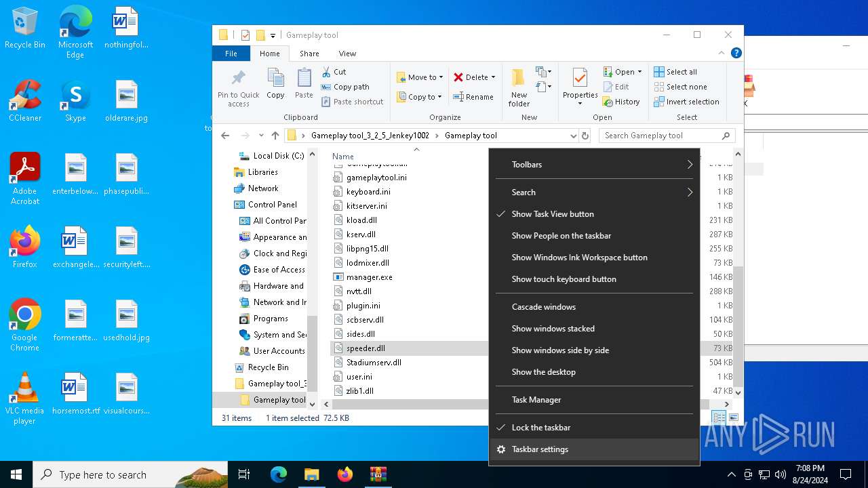Click the Copy icon in Clipboard group
This screenshot has height=488, width=868.
[x=275, y=84]
